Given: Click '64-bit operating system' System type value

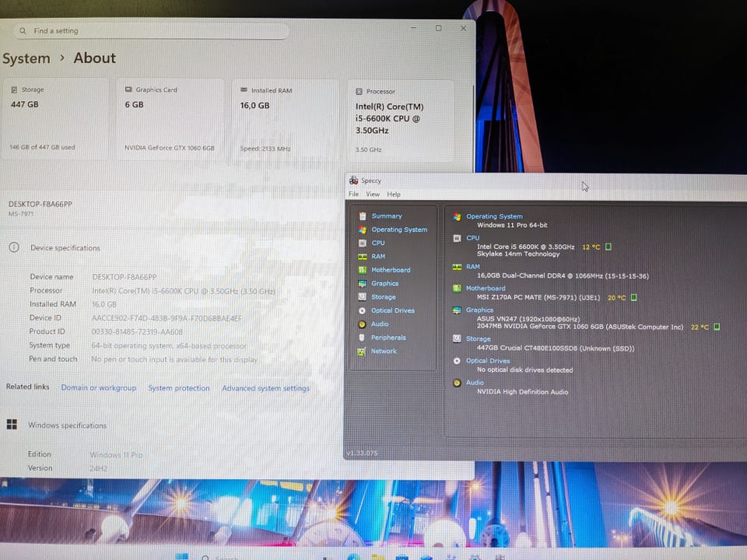Looking at the screenshot, I should pos(169,345).
